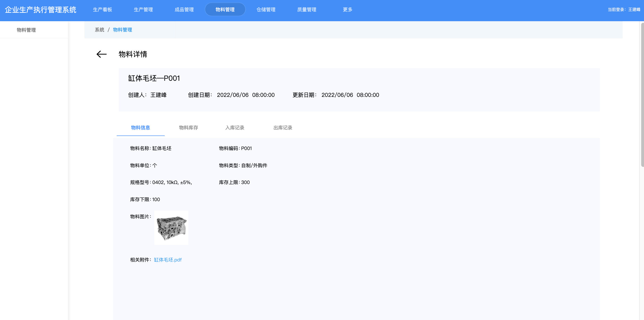
Task: Open the 生产管理 menu
Action: click(143, 10)
